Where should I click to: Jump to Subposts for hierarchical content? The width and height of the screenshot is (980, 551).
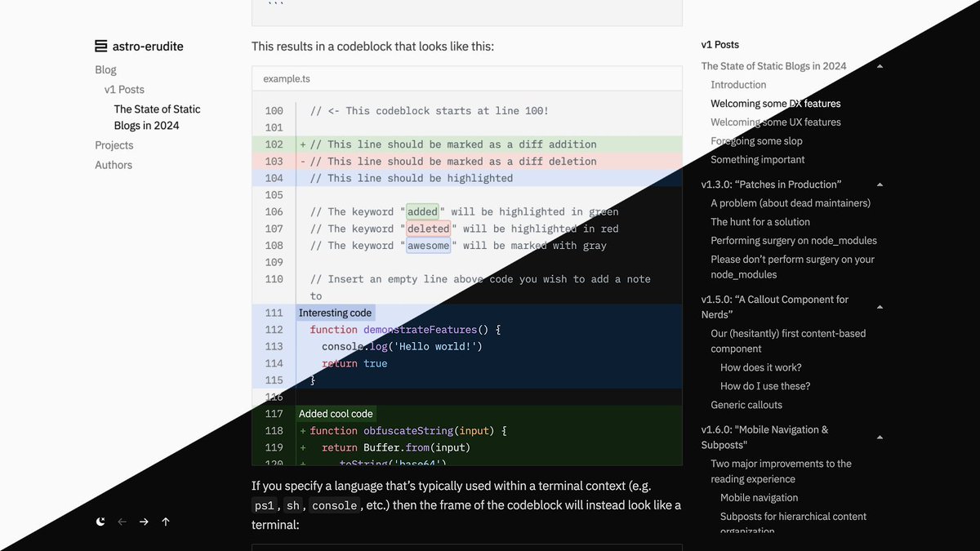click(x=793, y=523)
